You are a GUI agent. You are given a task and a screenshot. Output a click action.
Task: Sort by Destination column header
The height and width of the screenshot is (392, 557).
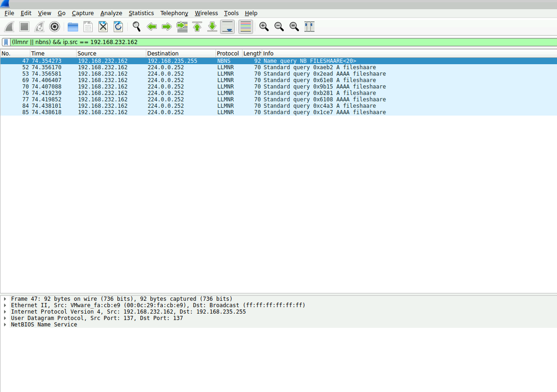pyautogui.click(x=181, y=53)
